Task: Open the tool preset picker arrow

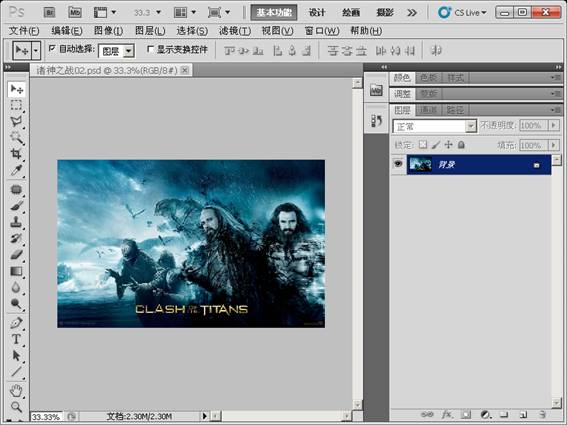Action: click(x=36, y=51)
